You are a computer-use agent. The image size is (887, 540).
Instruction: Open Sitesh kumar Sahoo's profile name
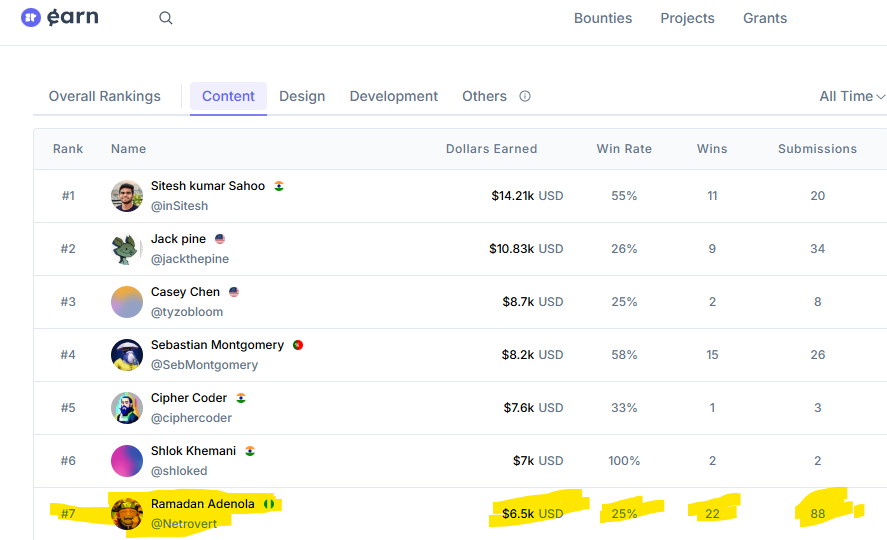point(208,186)
